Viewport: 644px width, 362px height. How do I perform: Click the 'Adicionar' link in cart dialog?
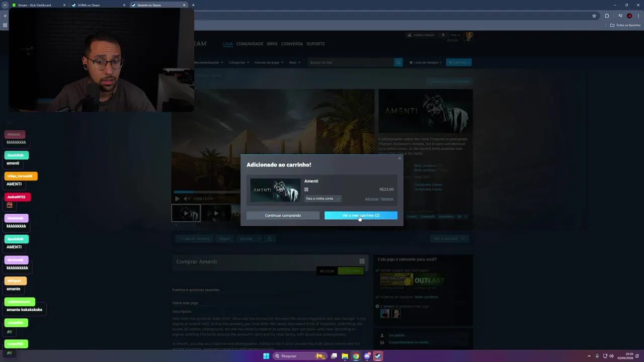(372, 199)
